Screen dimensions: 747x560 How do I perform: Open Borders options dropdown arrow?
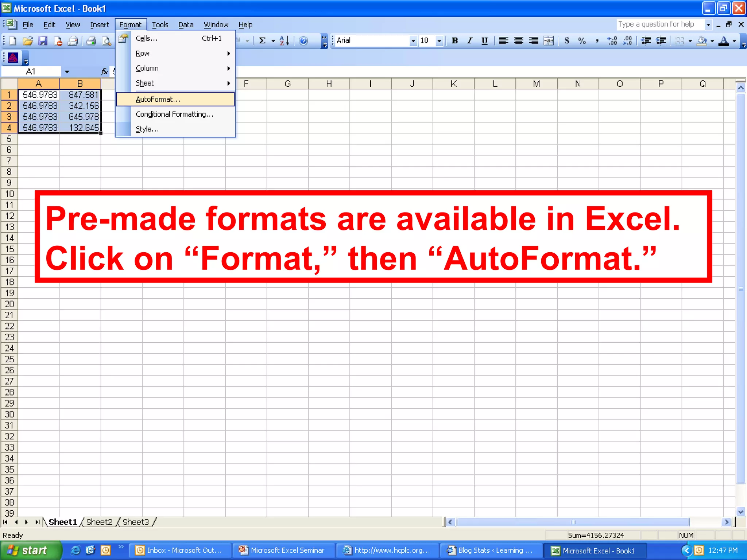tap(690, 41)
